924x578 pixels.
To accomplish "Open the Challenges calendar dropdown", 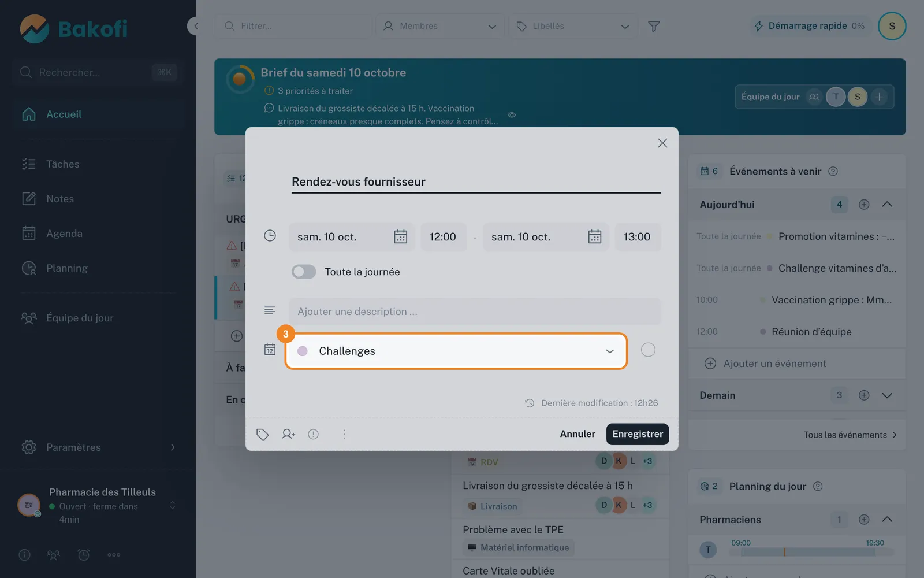I will [456, 351].
